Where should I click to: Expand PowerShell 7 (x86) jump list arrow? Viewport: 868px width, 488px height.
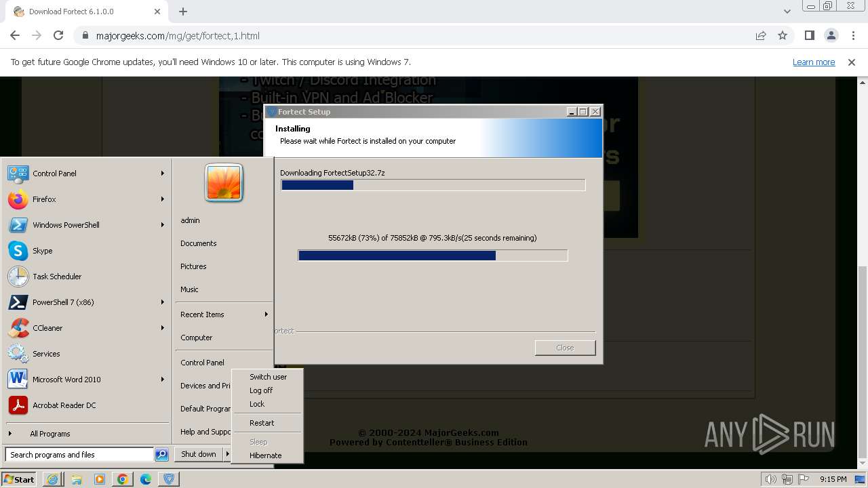point(163,302)
